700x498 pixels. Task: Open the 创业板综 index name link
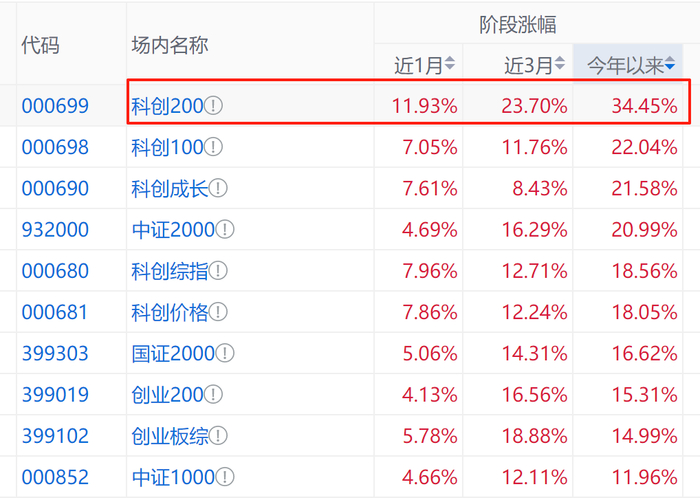point(170,436)
